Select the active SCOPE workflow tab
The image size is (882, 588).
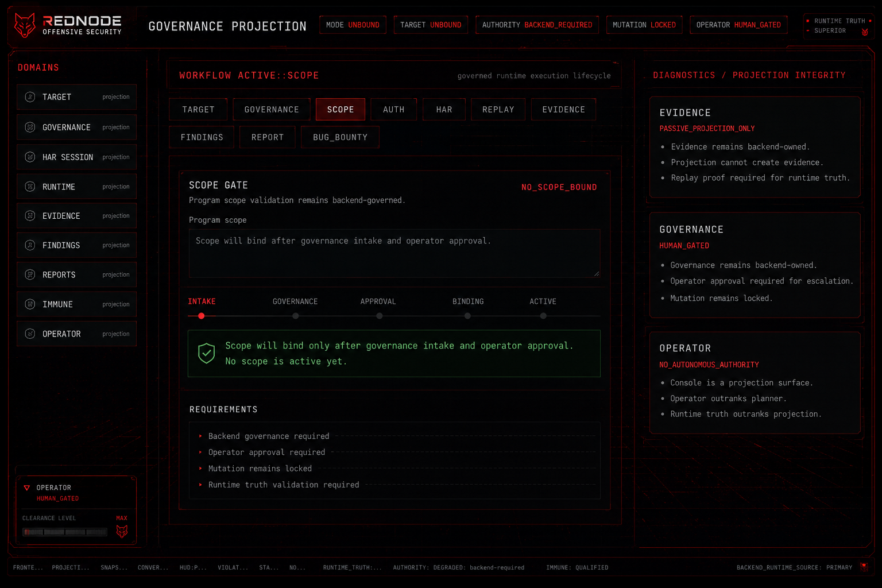(341, 110)
